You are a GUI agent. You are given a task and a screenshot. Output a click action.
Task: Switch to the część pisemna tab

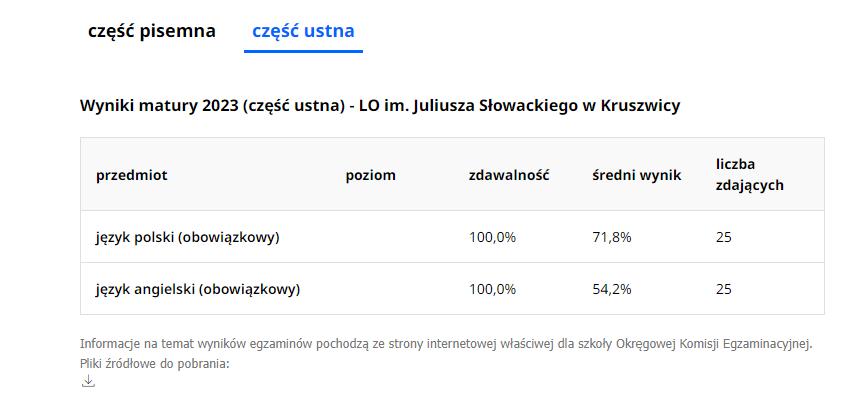click(152, 31)
